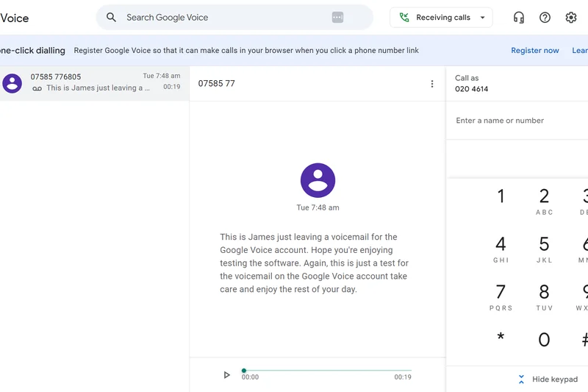Image resolution: width=588 pixels, height=392 pixels.
Task: Click the voicemail transcript text
Action: pyautogui.click(x=315, y=263)
